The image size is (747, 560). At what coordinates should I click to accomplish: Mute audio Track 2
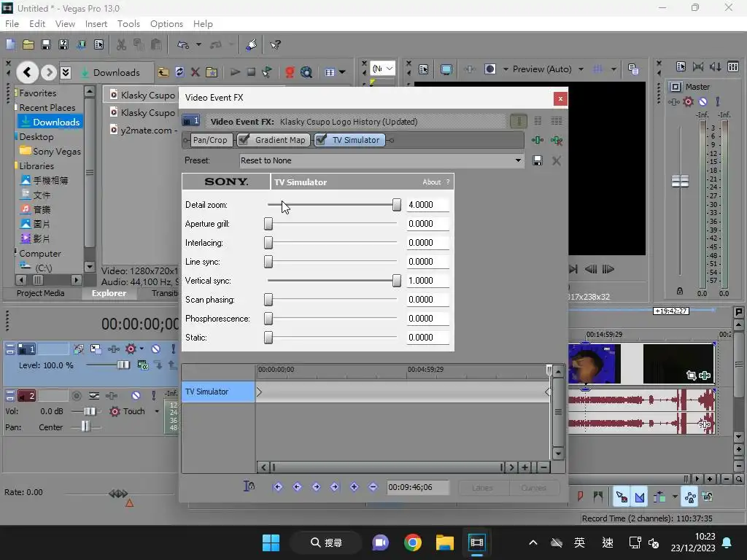pyautogui.click(x=136, y=395)
